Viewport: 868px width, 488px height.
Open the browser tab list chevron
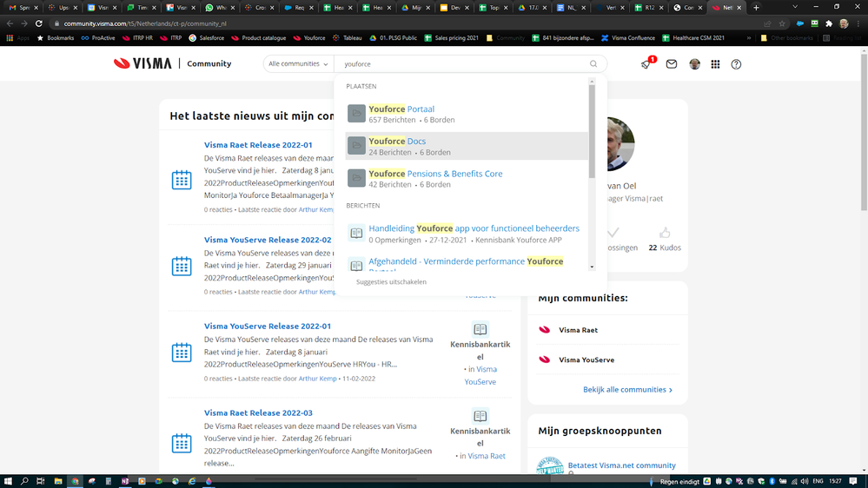(x=795, y=7)
